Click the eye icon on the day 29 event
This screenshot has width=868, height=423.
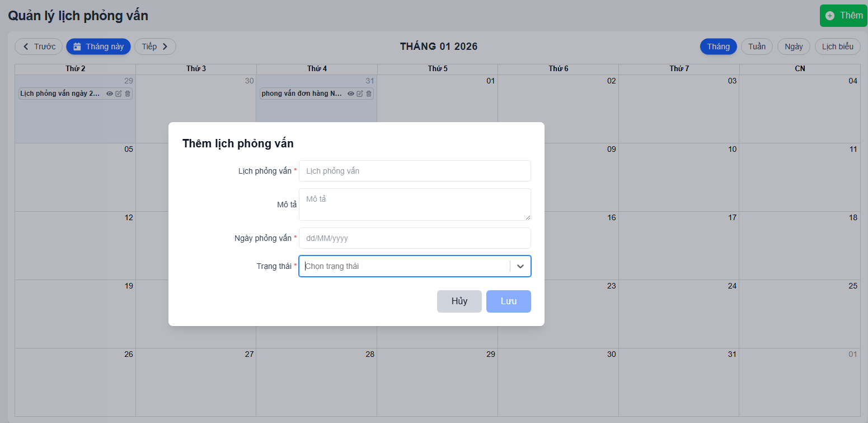click(110, 94)
